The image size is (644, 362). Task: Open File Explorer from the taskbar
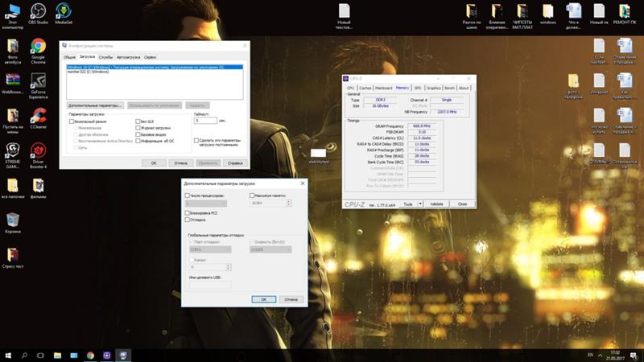(x=57, y=355)
